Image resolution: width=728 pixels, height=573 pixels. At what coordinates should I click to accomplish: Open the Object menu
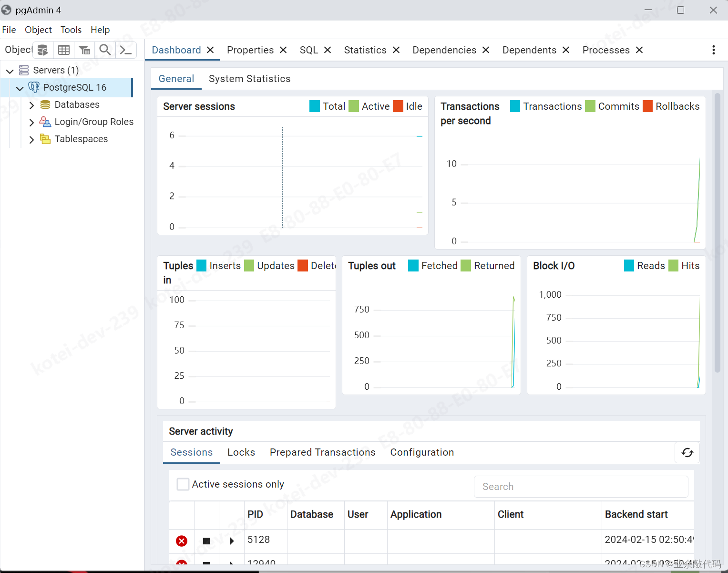(38, 30)
